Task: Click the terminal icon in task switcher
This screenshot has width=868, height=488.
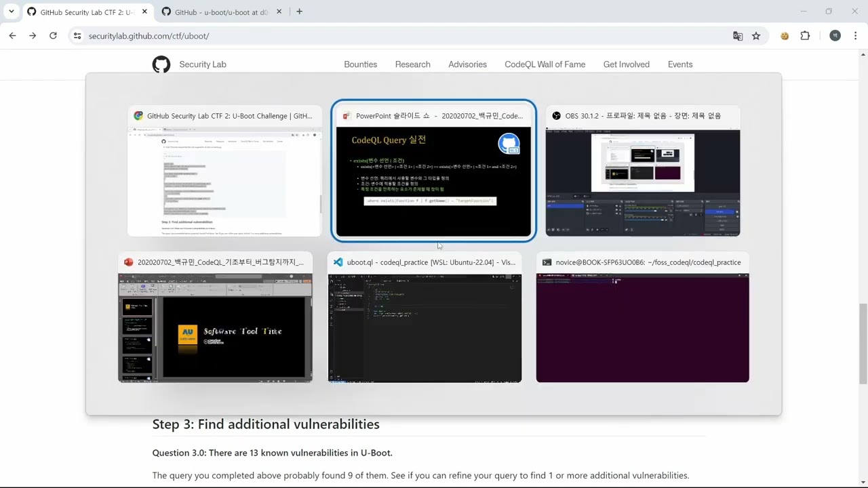Action: [547, 262]
